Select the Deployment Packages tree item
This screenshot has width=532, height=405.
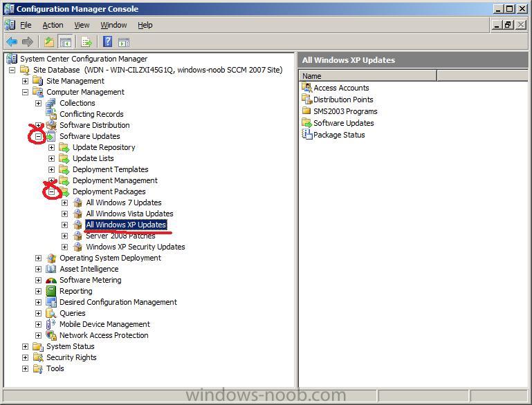pyautogui.click(x=109, y=191)
